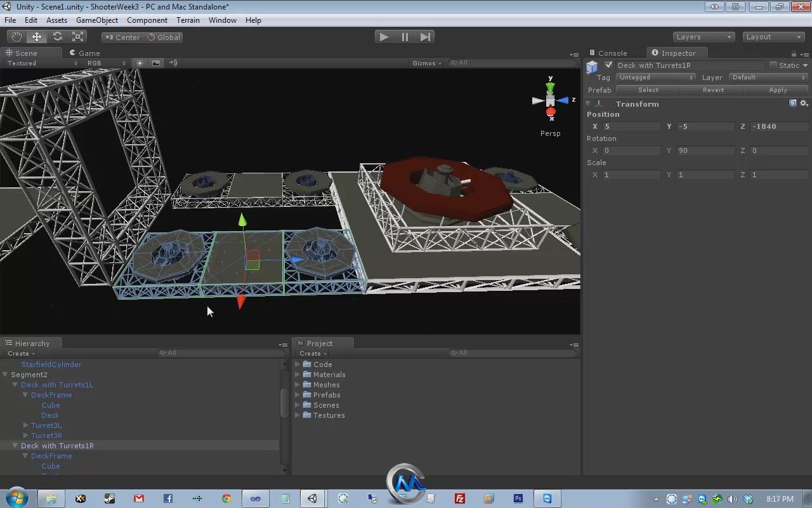
Task: Click the Project search field
Action: (x=511, y=353)
